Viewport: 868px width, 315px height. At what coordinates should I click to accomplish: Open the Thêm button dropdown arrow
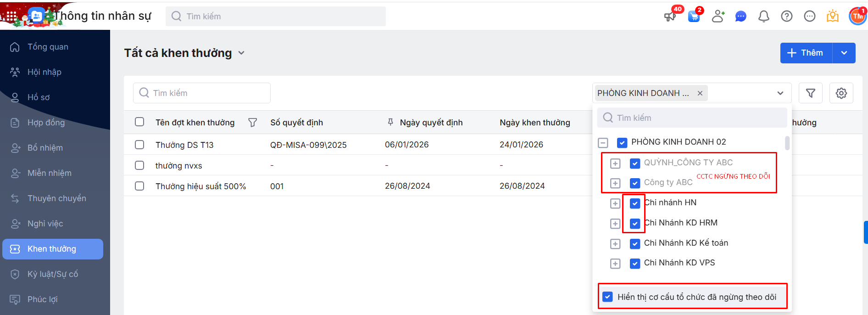[844, 53]
